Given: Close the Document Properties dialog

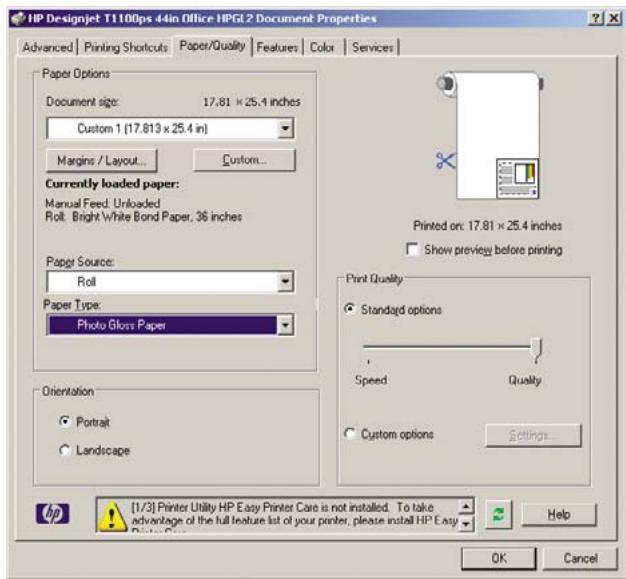Looking at the screenshot, I should (614, 18).
